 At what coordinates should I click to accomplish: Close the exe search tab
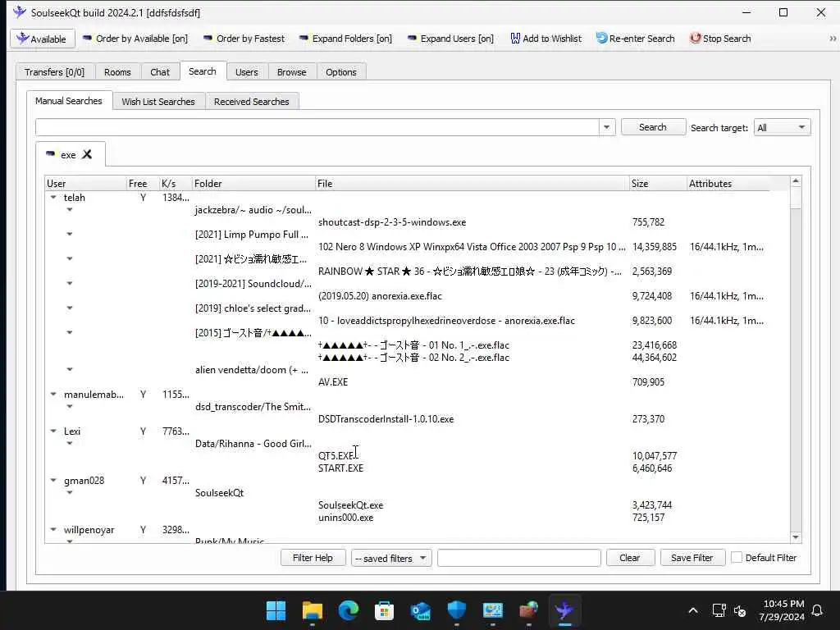click(87, 154)
